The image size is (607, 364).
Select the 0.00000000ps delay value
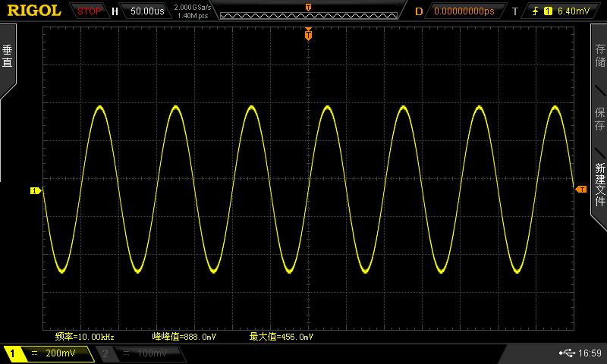coord(464,11)
